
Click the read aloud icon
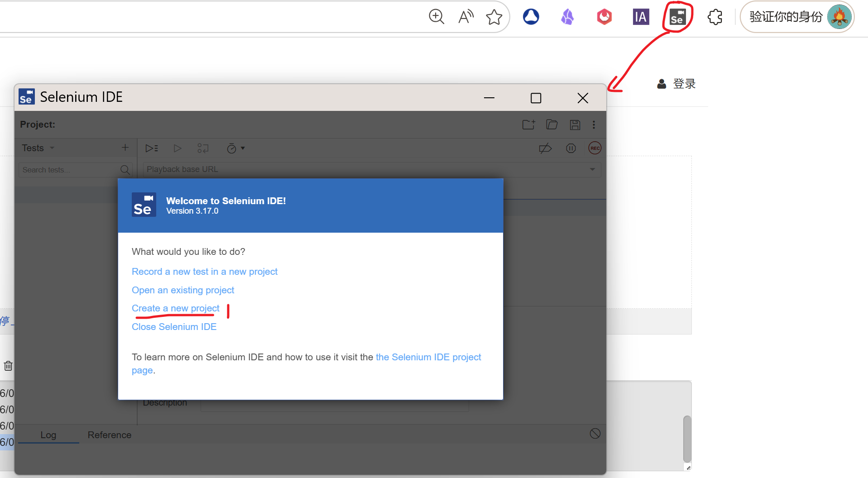(x=465, y=17)
